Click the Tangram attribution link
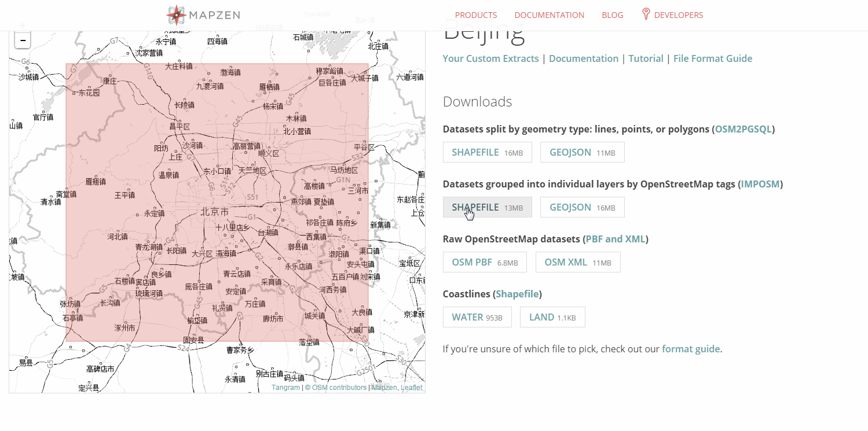The width and height of the screenshot is (868, 431). pos(285,388)
